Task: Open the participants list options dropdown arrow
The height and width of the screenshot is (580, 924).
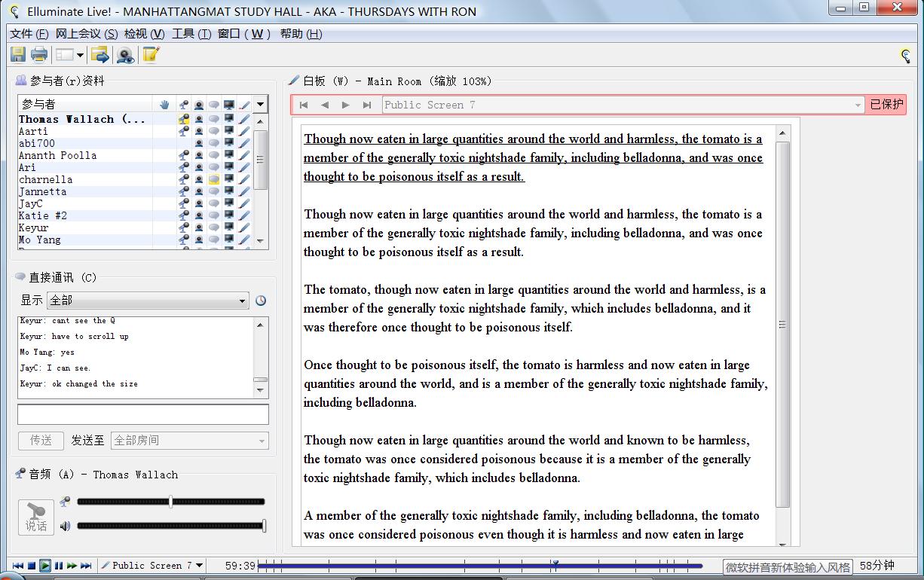Action: (260, 104)
